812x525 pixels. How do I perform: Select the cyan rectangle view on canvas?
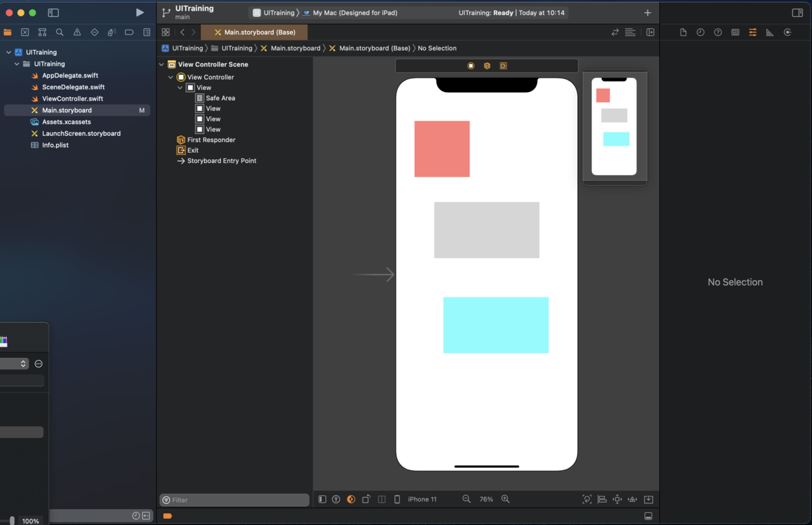point(496,325)
